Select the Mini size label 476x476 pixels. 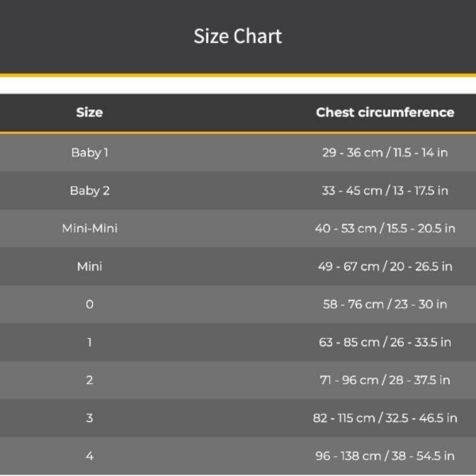(x=89, y=267)
